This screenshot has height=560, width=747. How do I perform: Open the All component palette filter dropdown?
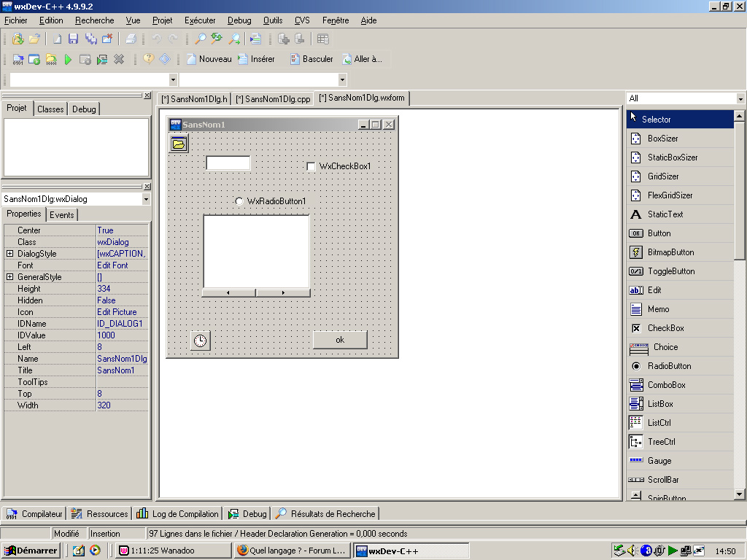740,98
